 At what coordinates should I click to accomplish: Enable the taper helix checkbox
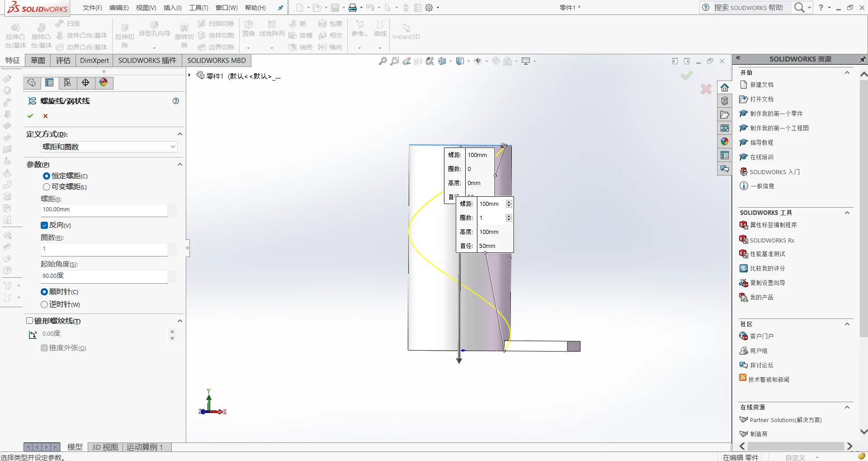[x=30, y=321]
